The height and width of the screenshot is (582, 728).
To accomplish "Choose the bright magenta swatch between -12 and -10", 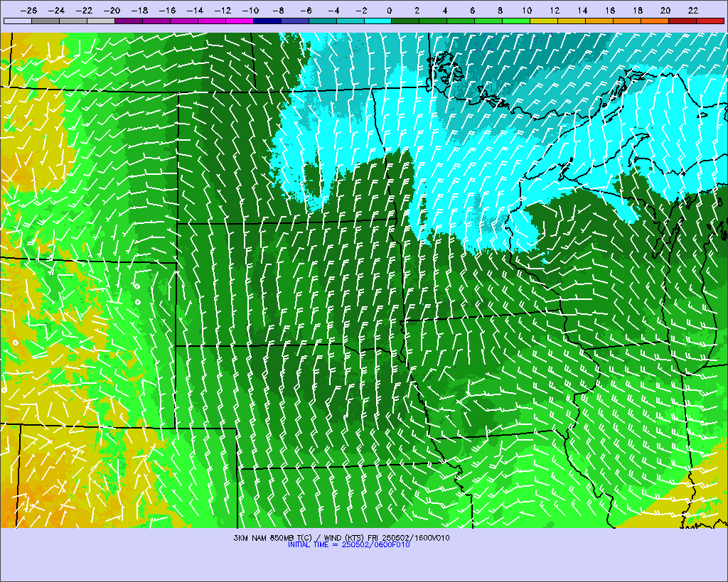I will point(240,21).
